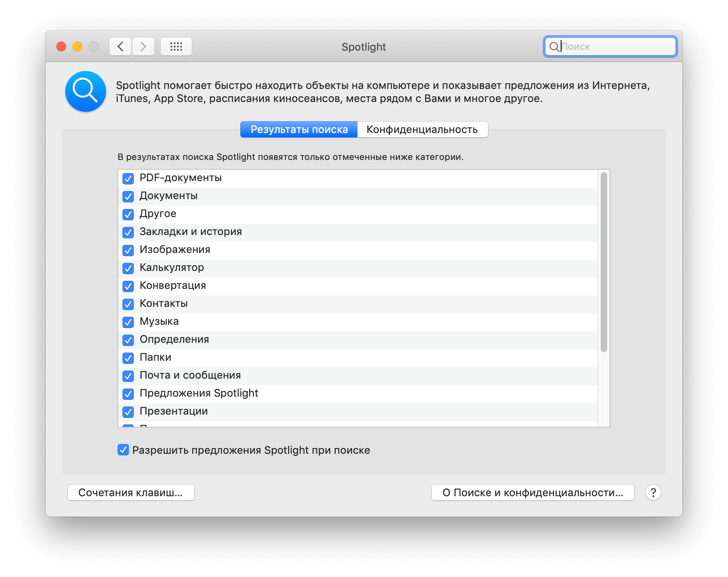Uncheck the Контакты checkbox

coord(128,304)
